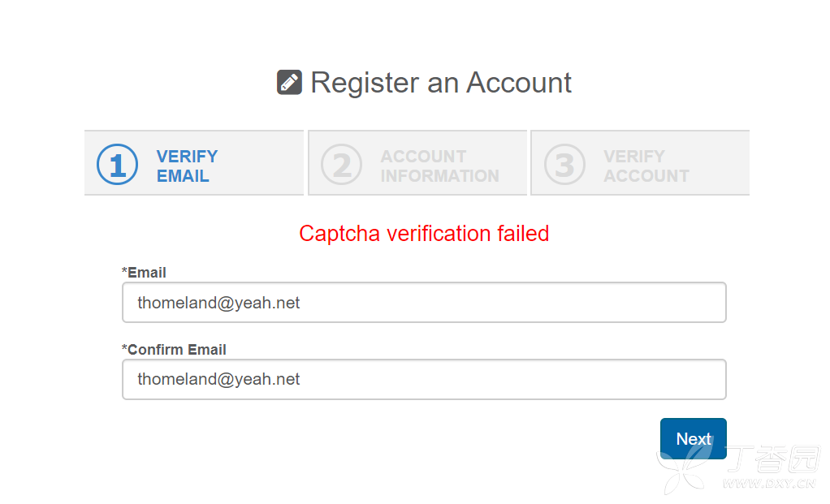Click the *Confirm Email field label
830x504 pixels.
coord(174,350)
